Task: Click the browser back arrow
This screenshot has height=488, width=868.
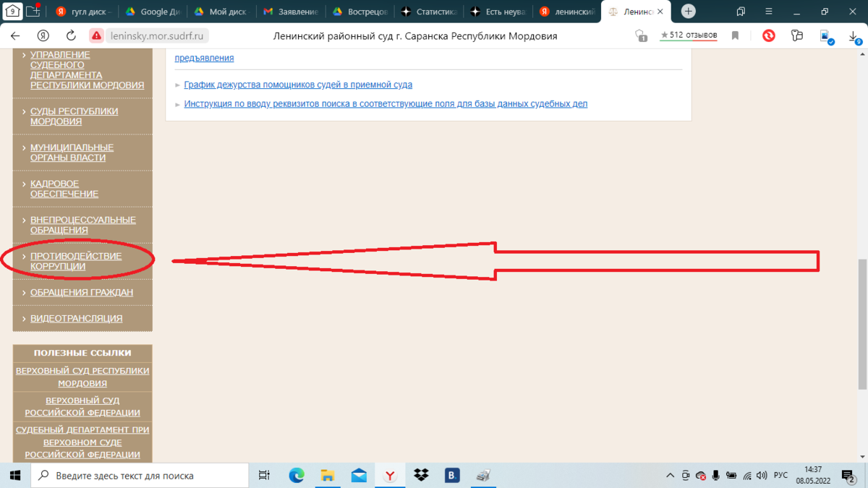Action: tap(15, 35)
